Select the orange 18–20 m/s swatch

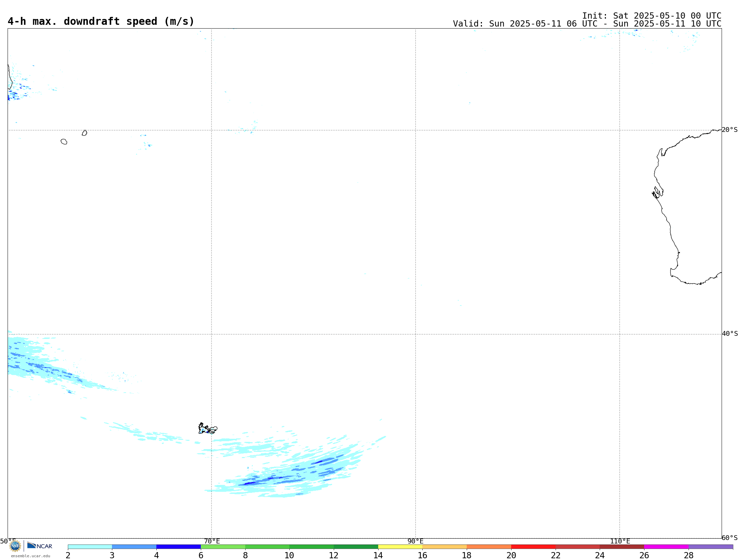(x=489, y=547)
